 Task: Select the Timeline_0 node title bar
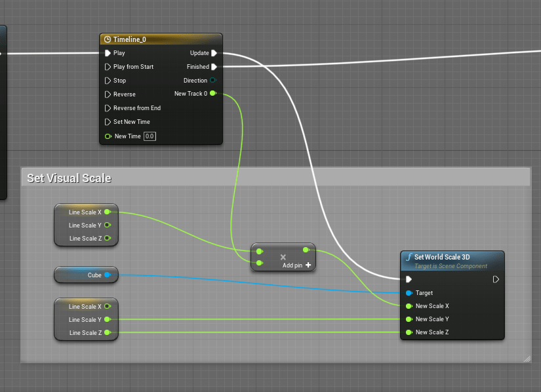161,39
